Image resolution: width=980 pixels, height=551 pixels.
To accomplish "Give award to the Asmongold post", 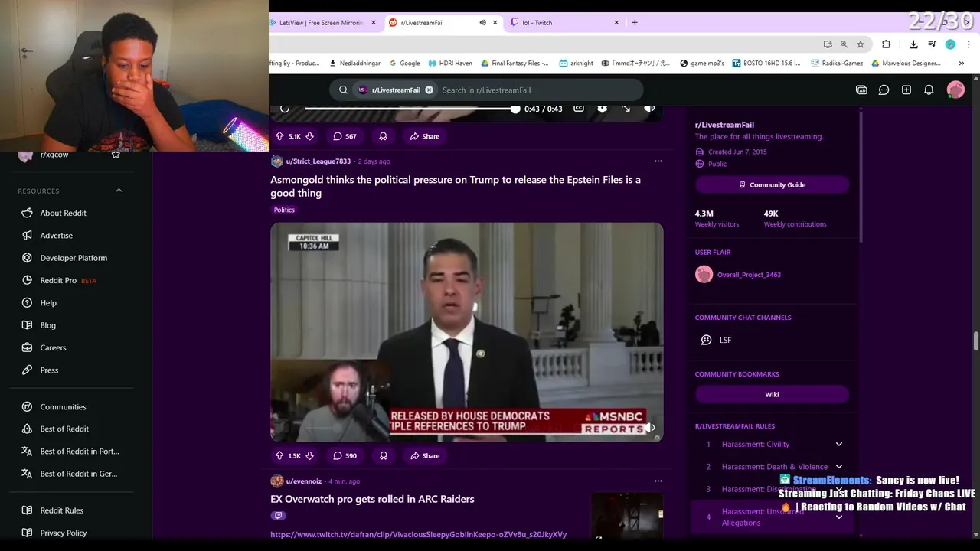I will (x=384, y=455).
